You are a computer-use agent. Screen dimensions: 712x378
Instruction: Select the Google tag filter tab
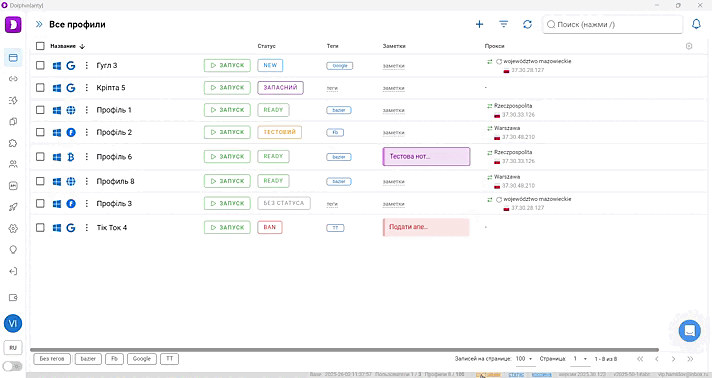point(142,359)
